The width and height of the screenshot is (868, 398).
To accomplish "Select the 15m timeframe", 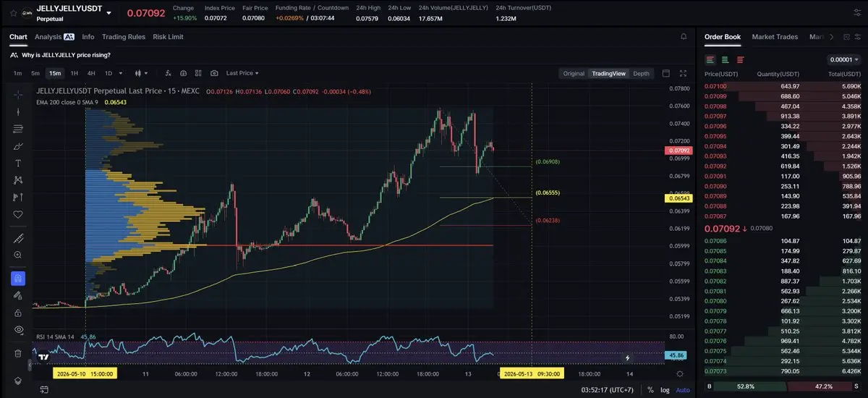I will pyautogui.click(x=54, y=73).
